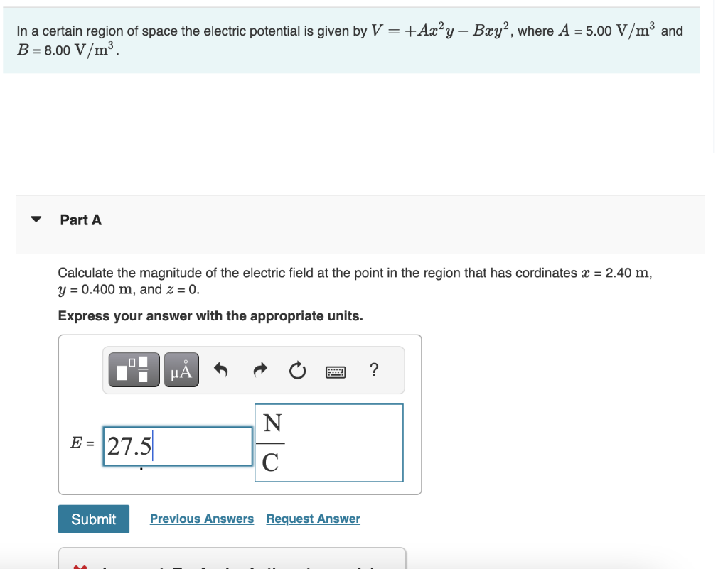
Task: Open the Previous Answers link
Action: (x=202, y=519)
